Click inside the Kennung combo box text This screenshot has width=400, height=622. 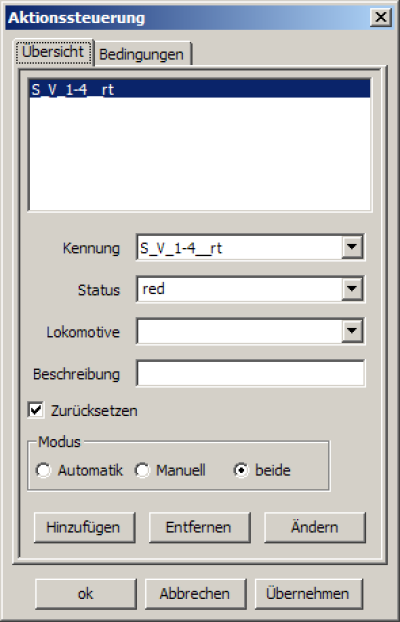(239, 248)
